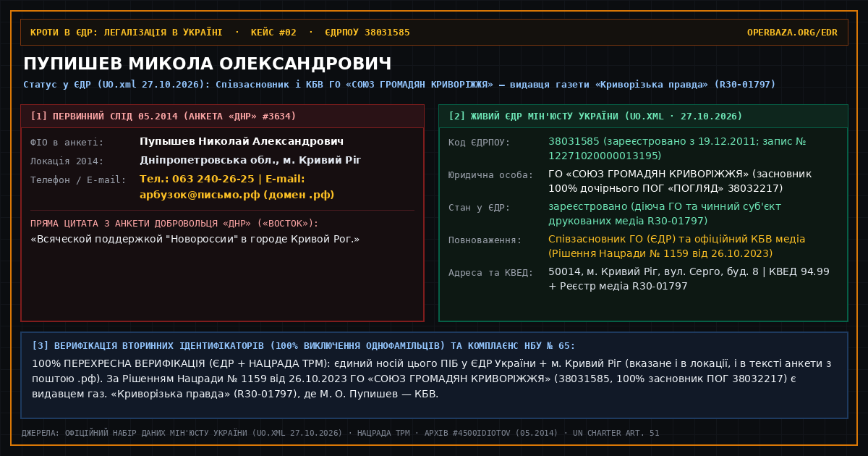Click the 'ДЖЕРЕЛА:' footer source line
The height and width of the screenshot is (456, 868).
[x=341, y=433]
